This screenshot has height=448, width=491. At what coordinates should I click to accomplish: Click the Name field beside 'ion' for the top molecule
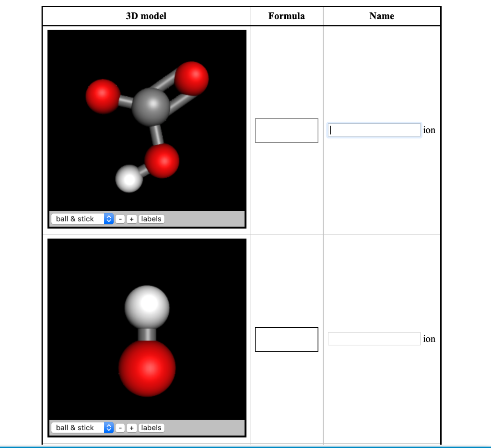[x=374, y=130]
